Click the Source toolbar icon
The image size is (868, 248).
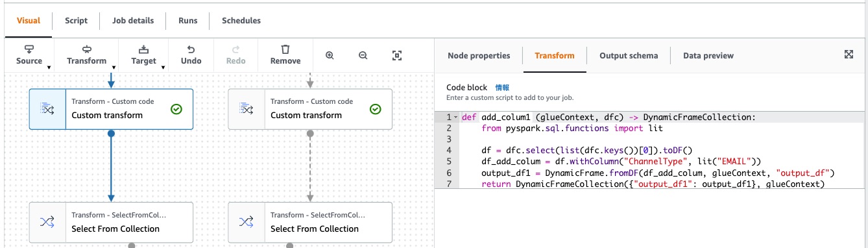point(29,49)
